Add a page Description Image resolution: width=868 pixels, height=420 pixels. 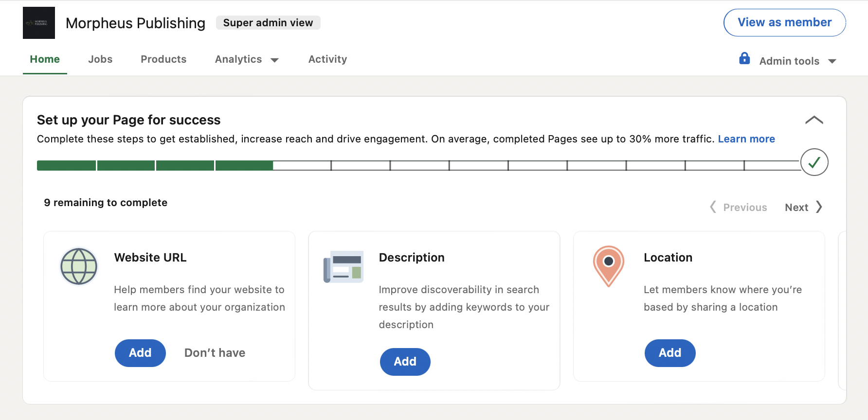[405, 362]
